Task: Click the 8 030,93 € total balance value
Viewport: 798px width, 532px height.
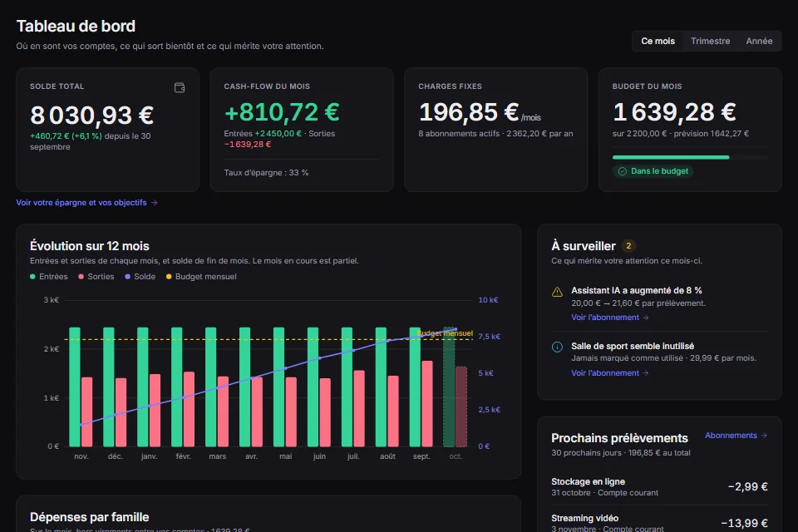Action: pyautogui.click(x=92, y=115)
